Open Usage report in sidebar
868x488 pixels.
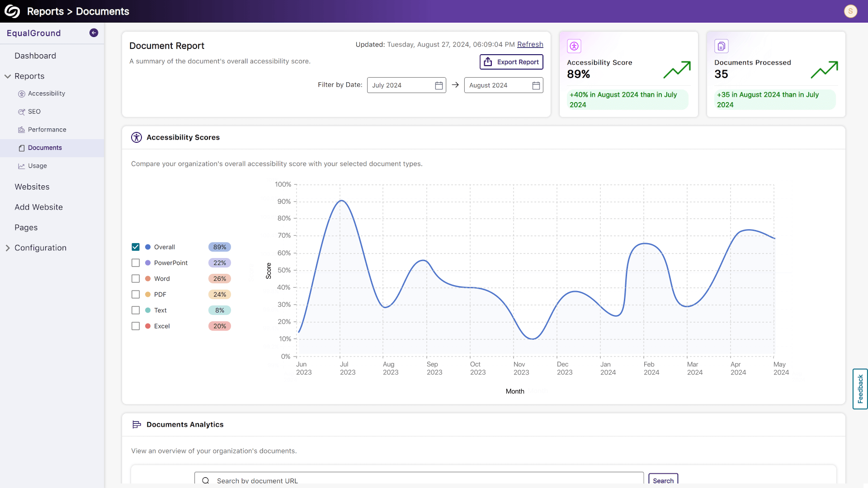(x=38, y=166)
